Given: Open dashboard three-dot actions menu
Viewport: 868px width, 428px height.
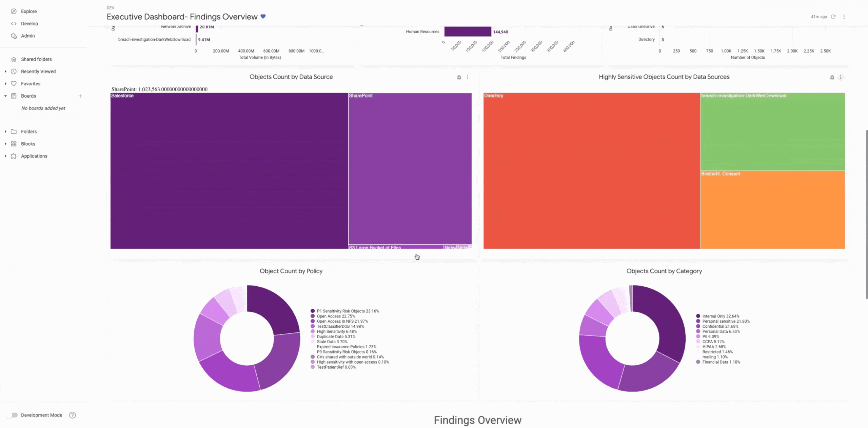Looking at the screenshot, I should (844, 17).
